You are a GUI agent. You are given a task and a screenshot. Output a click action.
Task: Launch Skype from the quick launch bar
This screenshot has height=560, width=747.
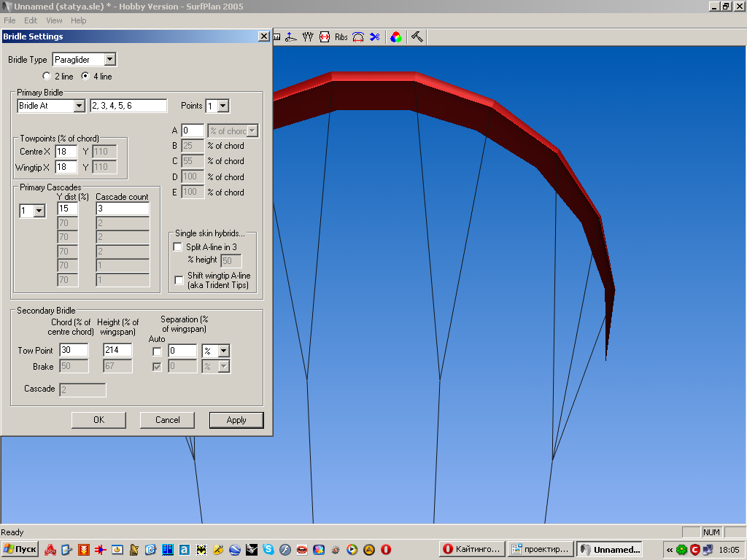coord(268,550)
